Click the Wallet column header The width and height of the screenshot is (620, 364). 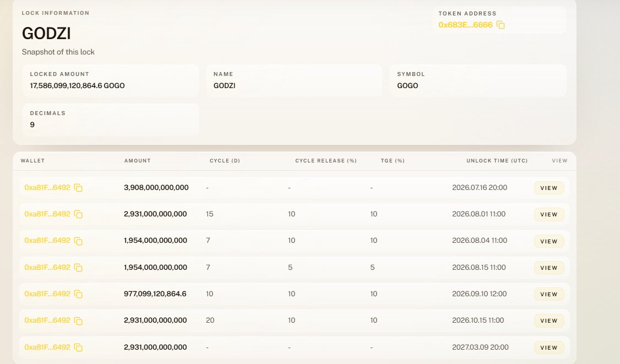pyautogui.click(x=32, y=161)
